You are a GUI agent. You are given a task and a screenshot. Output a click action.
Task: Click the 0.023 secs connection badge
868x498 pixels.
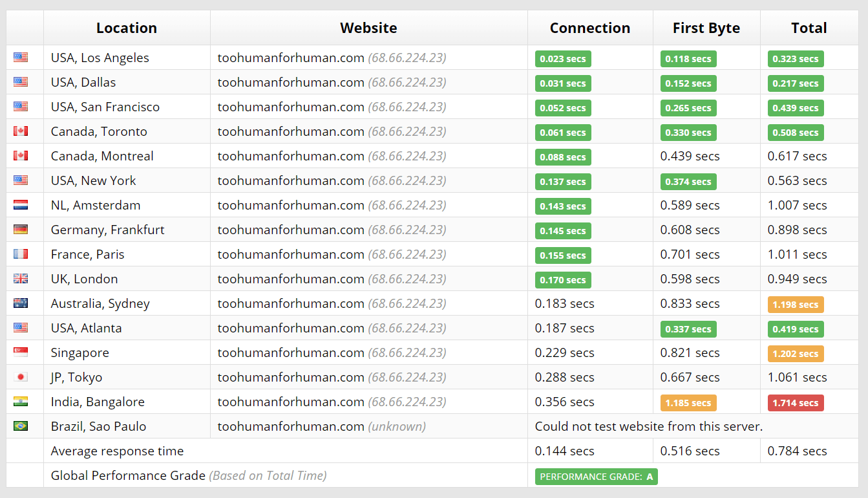coord(563,59)
